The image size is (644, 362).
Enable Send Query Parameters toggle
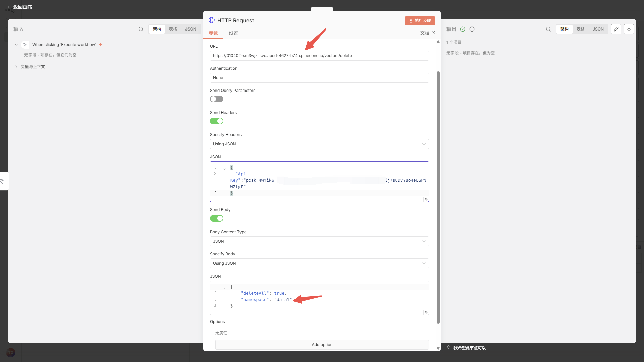click(217, 99)
